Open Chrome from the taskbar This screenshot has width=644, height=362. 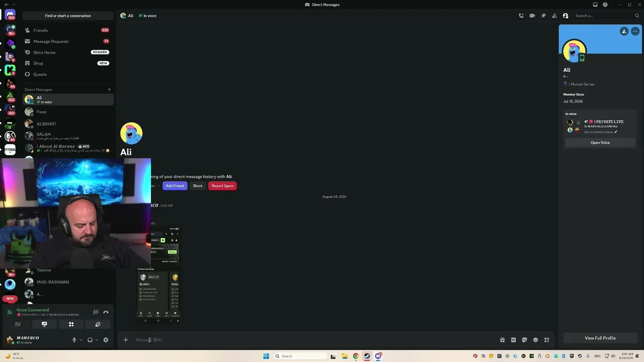pos(356,356)
